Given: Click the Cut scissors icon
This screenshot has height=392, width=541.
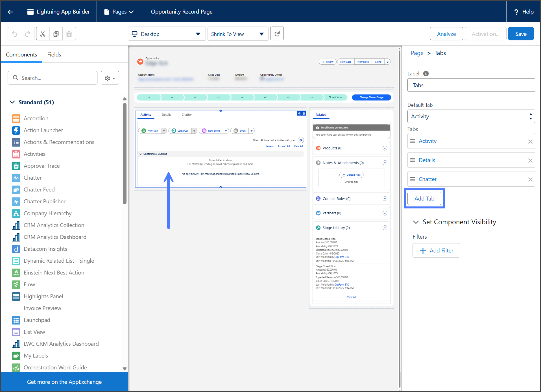Looking at the screenshot, I should [43, 34].
